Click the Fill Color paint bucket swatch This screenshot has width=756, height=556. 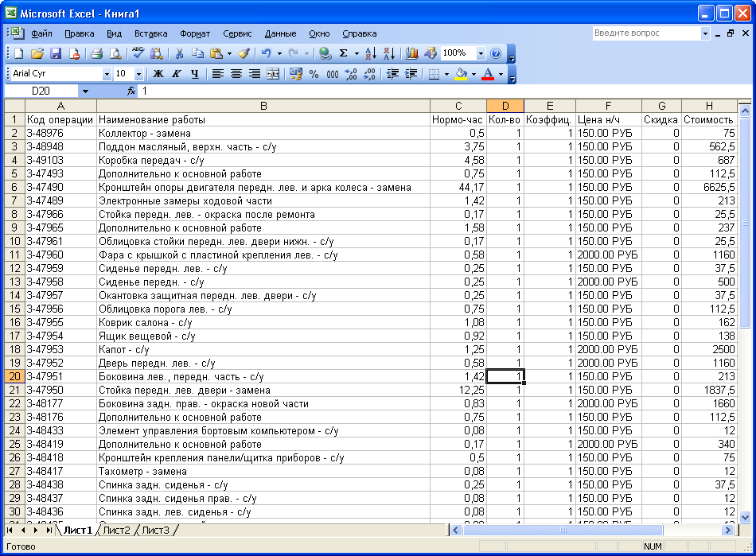coord(460,74)
